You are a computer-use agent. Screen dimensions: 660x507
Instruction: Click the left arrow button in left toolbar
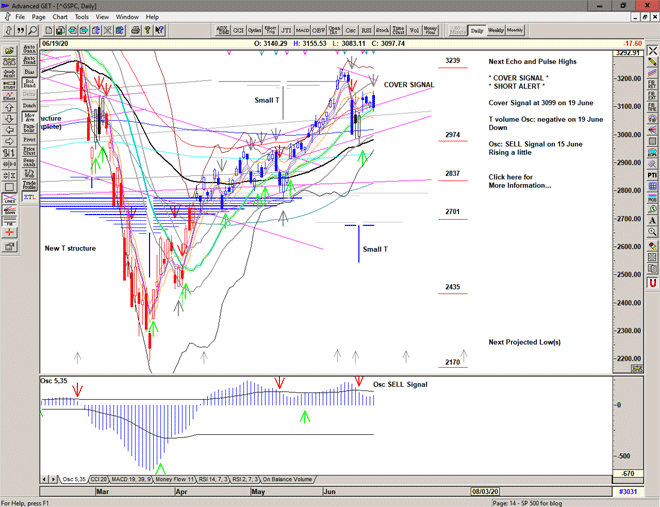(x=9, y=130)
